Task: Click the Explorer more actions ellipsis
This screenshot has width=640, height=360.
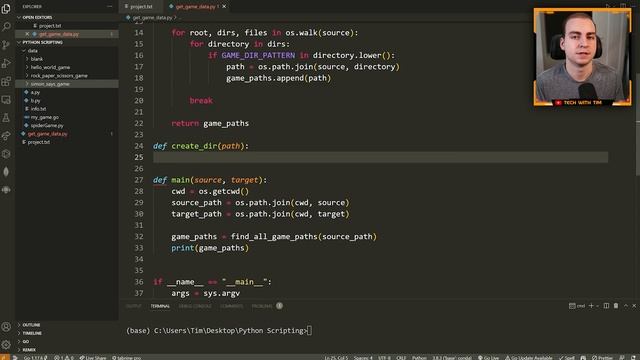Action: (x=109, y=7)
